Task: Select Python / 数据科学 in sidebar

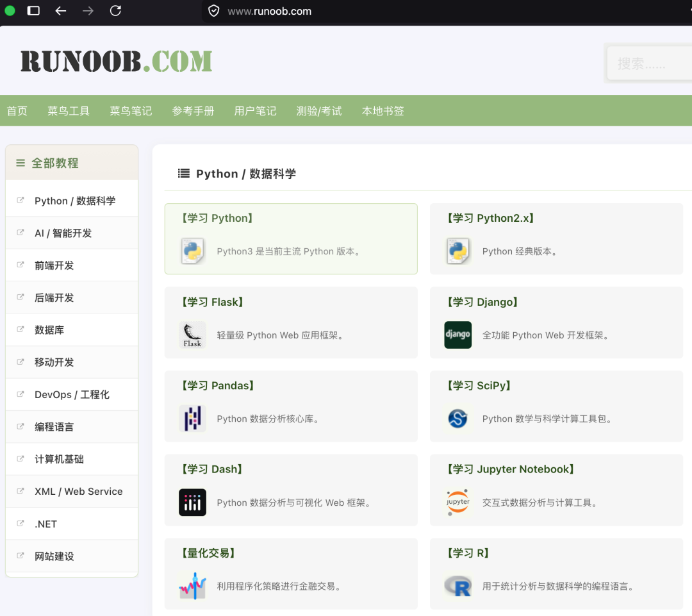Action: [72, 201]
